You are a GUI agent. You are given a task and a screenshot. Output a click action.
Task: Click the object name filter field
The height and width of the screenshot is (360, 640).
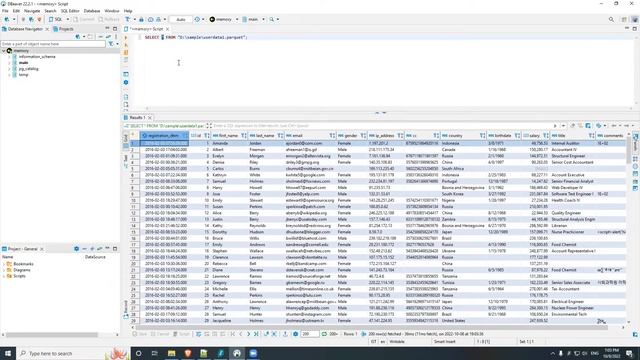53,44
